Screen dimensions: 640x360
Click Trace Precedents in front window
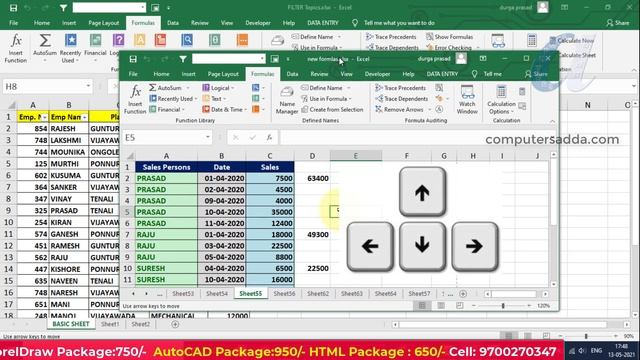click(x=401, y=88)
